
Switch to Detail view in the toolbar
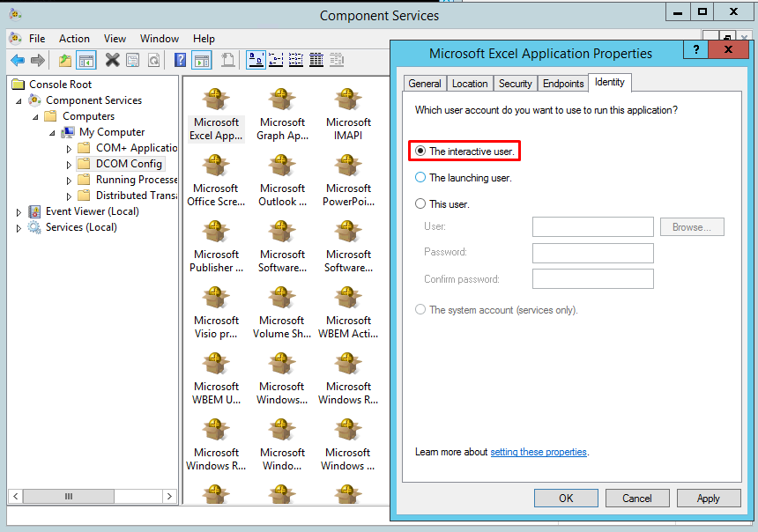click(x=316, y=61)
